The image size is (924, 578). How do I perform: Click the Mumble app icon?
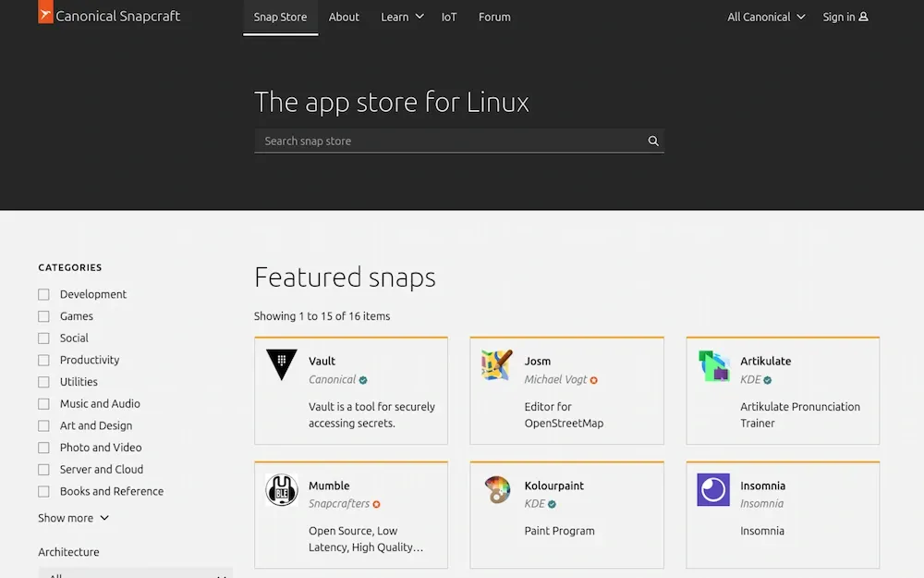[x=280, y=490]
